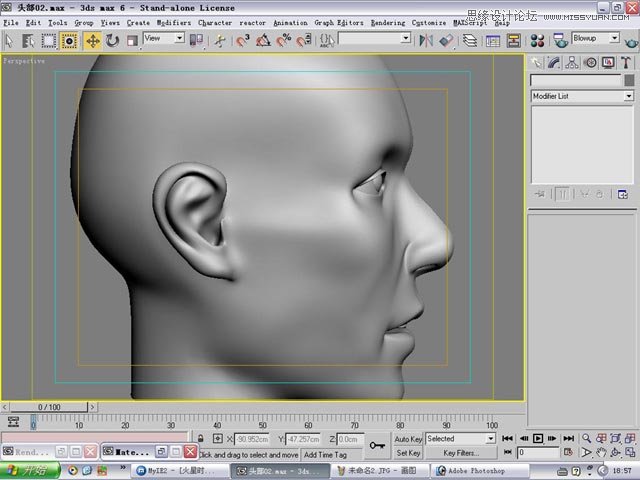Viewport: 640px width, 480px height.
Task: Switch to the Hierarchy command panel
Action: coord(572,62)
